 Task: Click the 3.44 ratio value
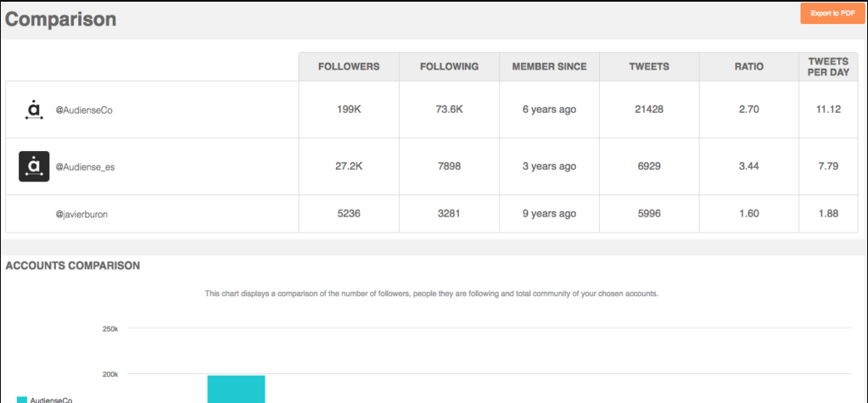click(749, 166)
